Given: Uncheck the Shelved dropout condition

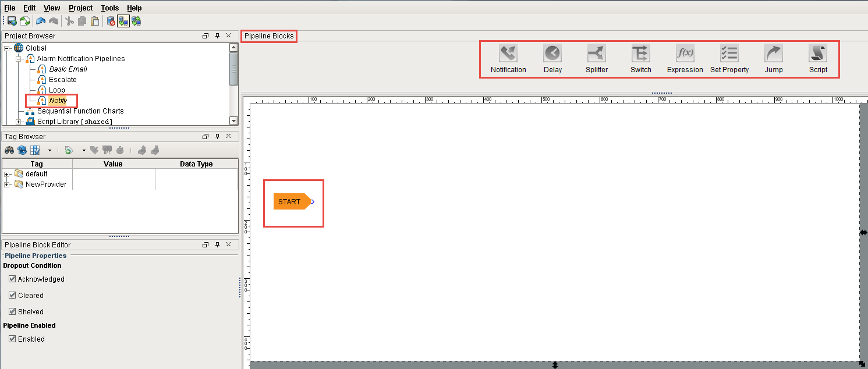Looking at the screenshot, I should (x=12, y=311).
